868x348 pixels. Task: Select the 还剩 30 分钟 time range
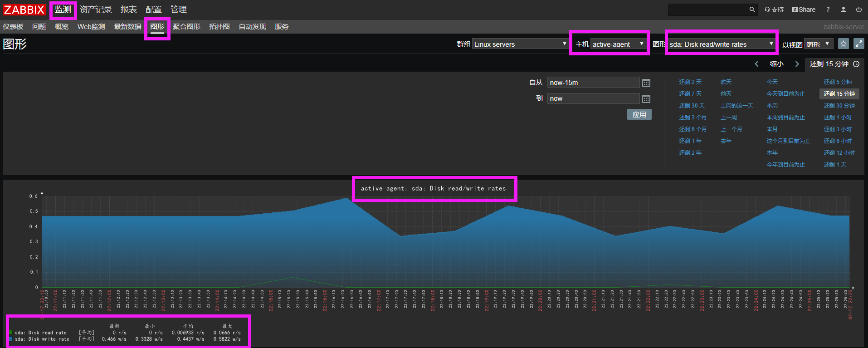point(839,106)
